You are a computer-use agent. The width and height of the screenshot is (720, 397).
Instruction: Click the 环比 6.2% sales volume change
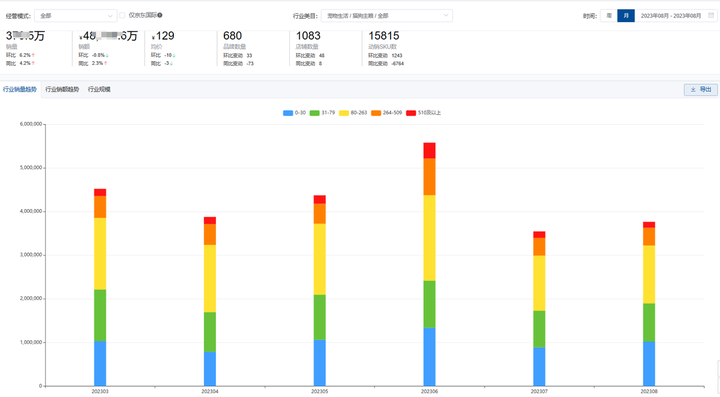(x=21, y=55)
